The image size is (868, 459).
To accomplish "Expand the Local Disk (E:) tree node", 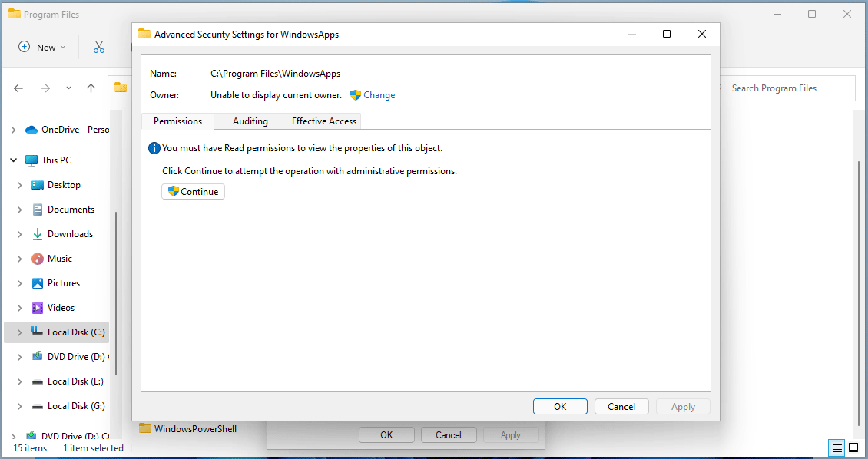I will point(19,381).
